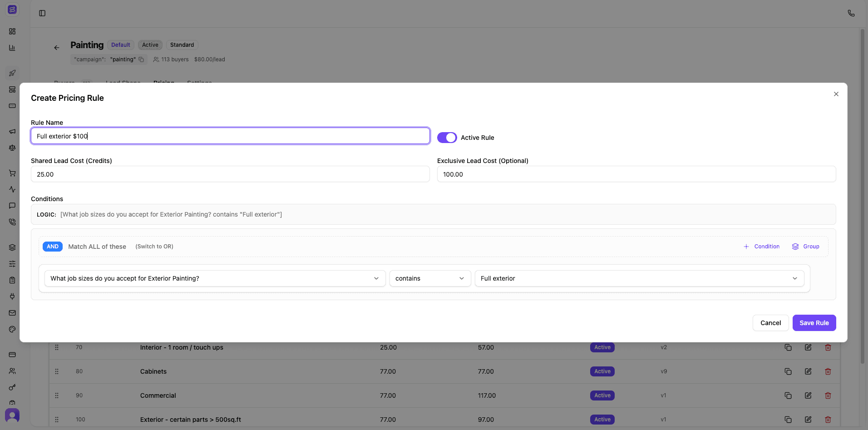
Task: Open the 'contains' operator dropdown
Action: tap(430, 278)
